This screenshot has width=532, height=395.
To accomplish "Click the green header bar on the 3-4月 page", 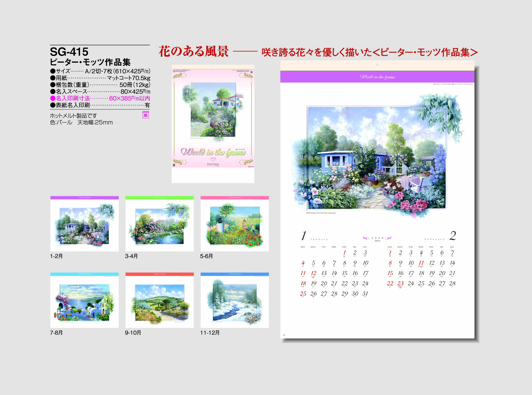I will (159, 198).
